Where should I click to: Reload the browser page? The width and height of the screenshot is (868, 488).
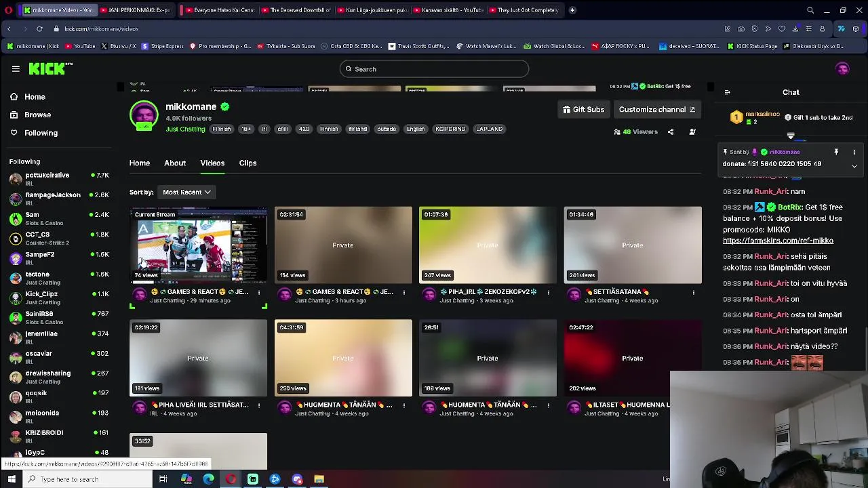coord(39,28)
